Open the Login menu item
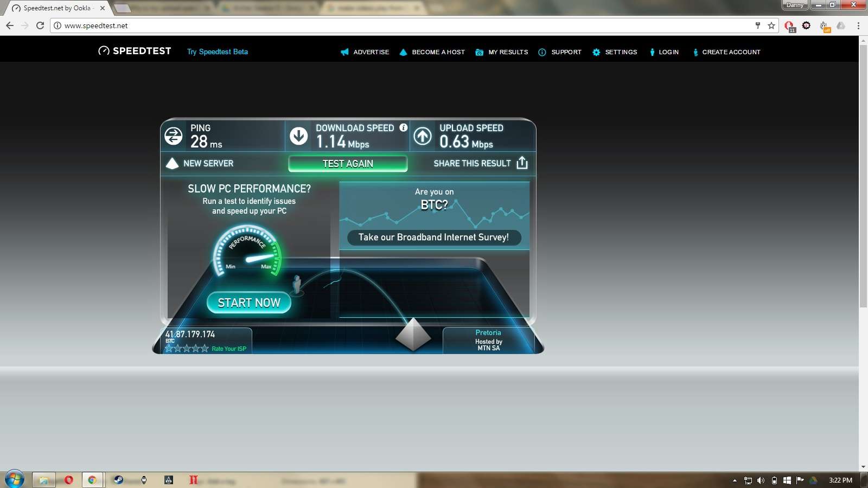 point(664,52)
